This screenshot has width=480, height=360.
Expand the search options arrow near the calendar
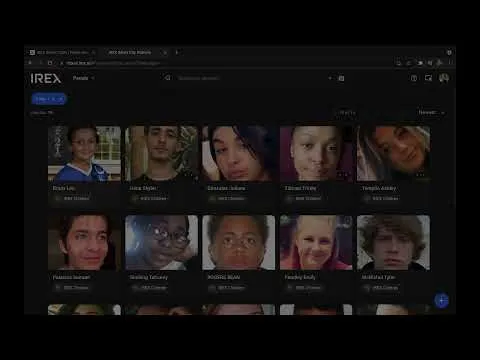click(x=330, y=78)
